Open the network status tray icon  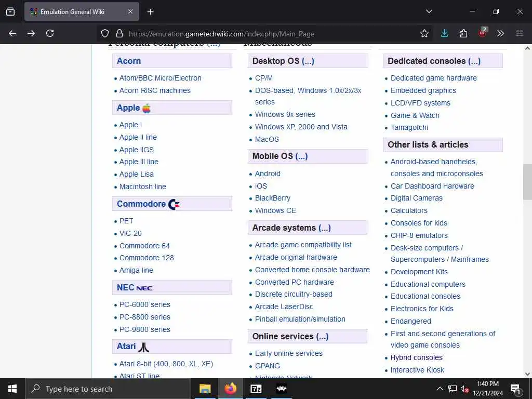coord(453,389)
